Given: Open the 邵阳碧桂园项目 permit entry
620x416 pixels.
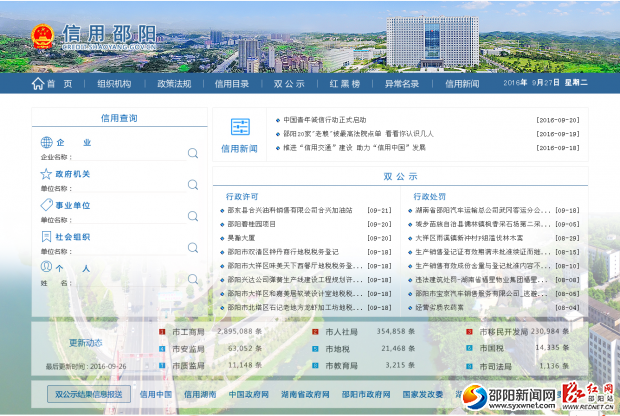Looking at the screenshot, I should point(251,224).
